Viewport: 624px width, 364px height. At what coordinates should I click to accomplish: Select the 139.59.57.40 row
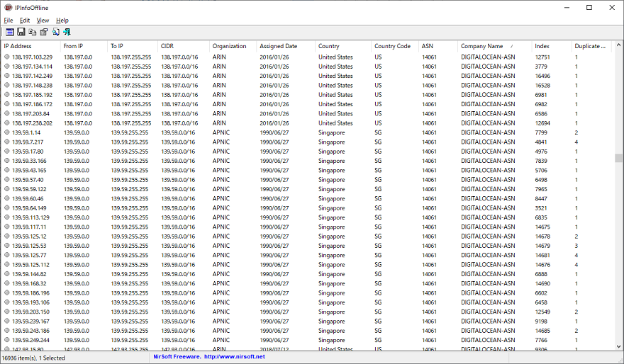click(x=306, y=180)
